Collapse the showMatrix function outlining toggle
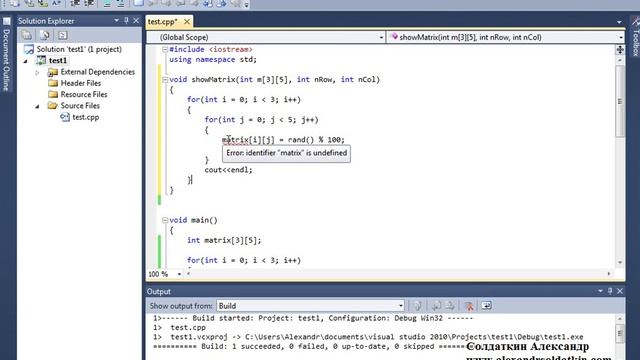Viewport: 640px width, 360px height. coord(165,80)
